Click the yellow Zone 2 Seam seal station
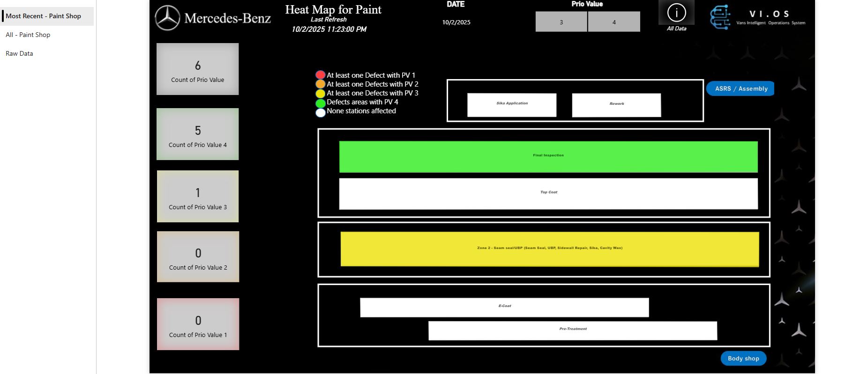This screenshot has width=868, height=374. point(549,249)
